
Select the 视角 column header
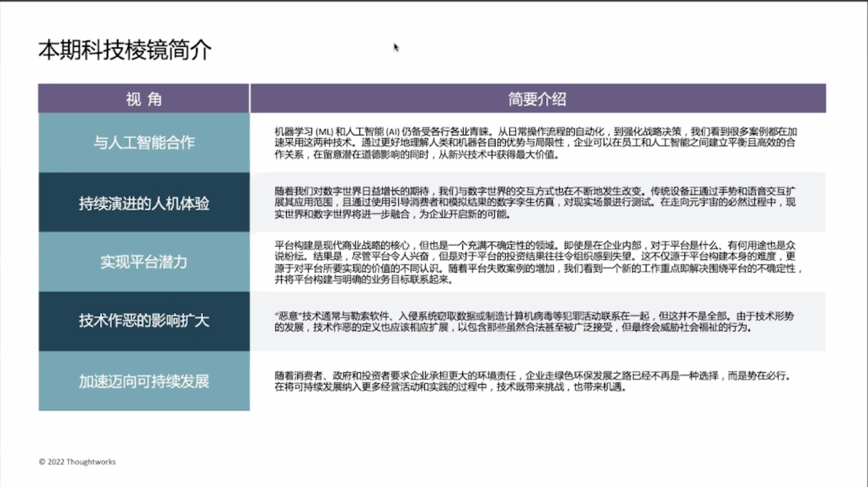144,99
